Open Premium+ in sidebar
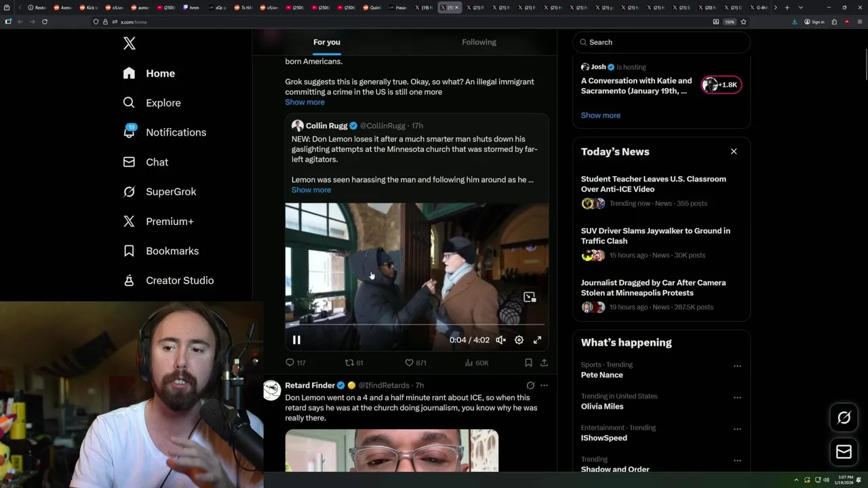The image size is (868, 488). pos(159,222)
